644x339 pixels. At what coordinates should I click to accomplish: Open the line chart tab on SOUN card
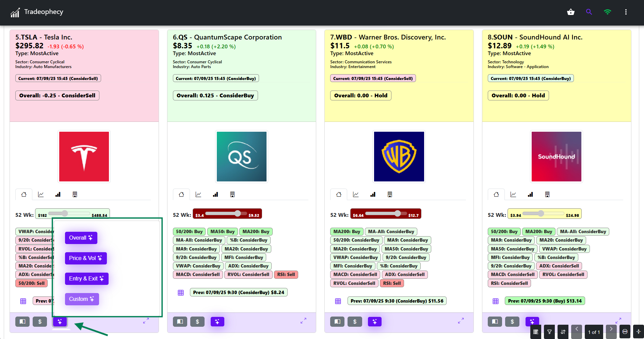(513, 194)
